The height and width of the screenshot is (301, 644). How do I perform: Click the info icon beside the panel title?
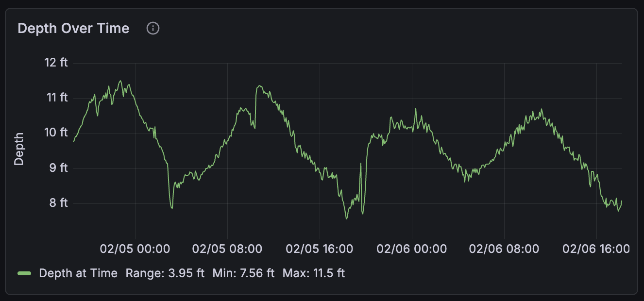click(x=153, y=29)
